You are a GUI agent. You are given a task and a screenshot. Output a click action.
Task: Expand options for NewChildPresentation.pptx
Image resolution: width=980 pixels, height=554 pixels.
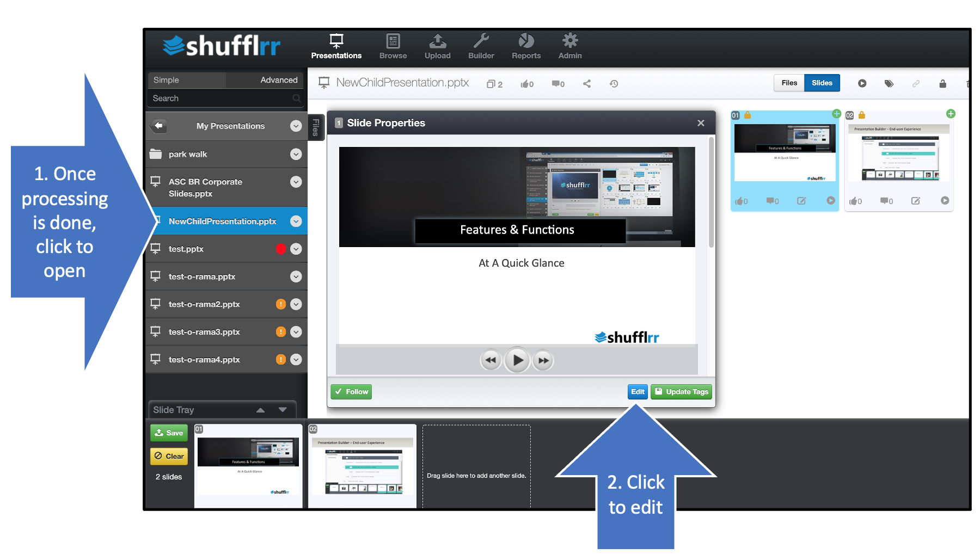(296, 221)
